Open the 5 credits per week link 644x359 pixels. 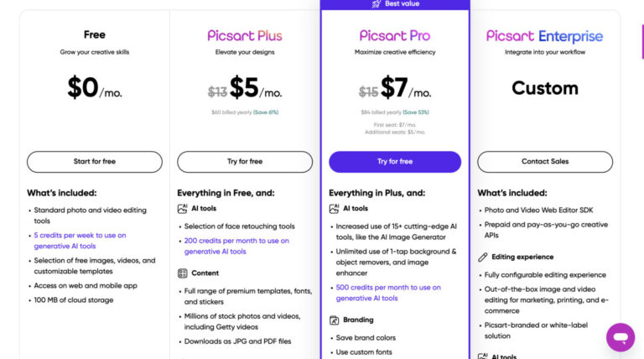82,241
